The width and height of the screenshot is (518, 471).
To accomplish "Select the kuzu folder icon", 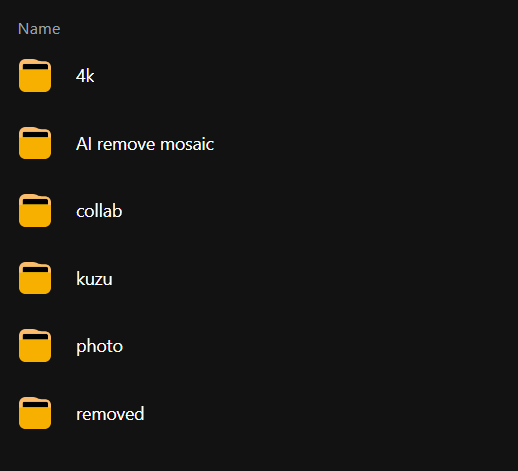I will pos(35,278).
